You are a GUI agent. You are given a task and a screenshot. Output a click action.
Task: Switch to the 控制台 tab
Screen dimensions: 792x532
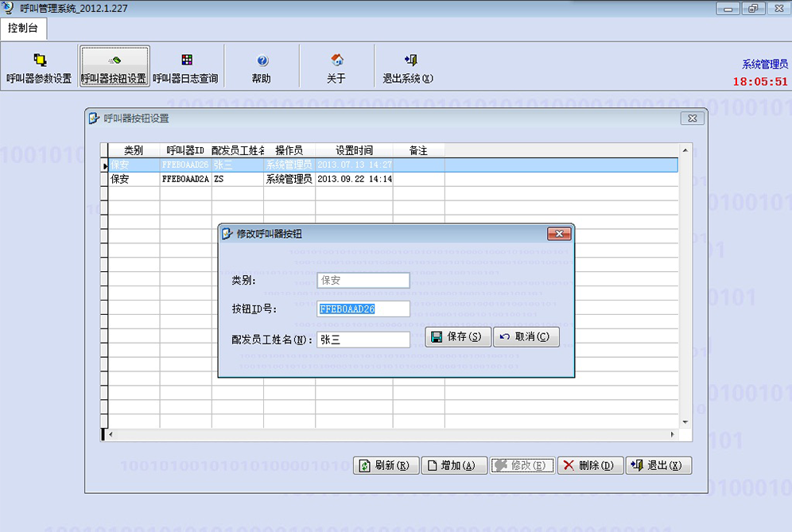tap(24, 28)
